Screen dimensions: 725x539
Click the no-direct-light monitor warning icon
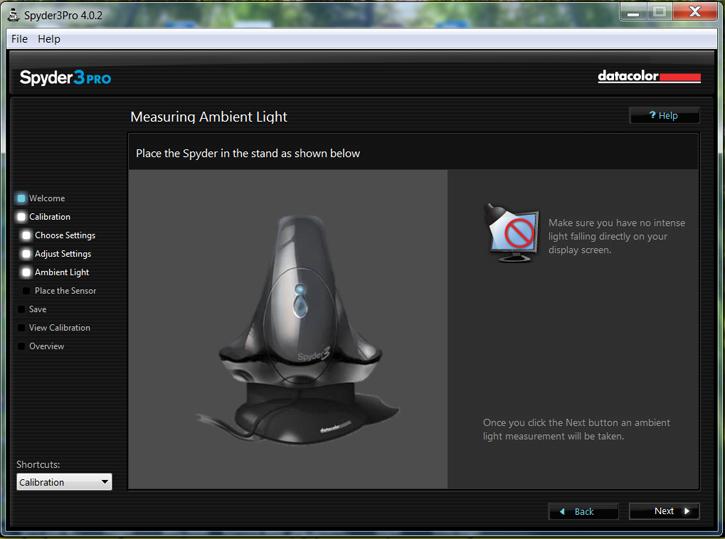[x=511, y=232]
